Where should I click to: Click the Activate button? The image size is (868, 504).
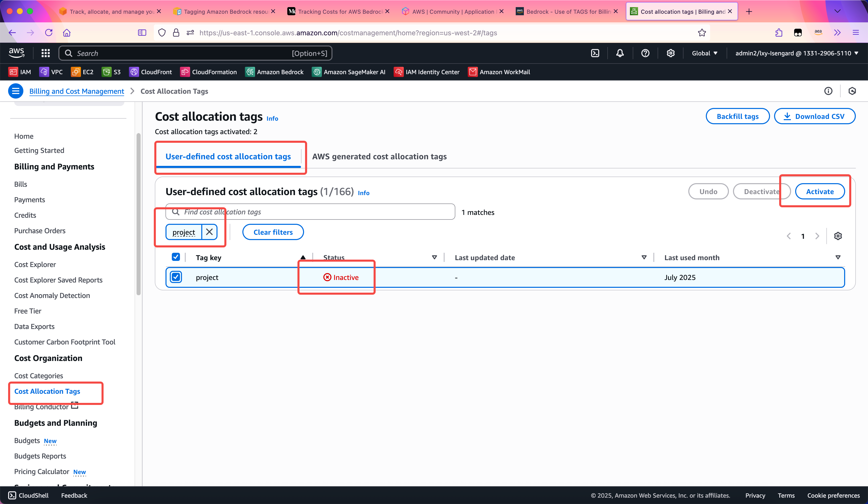click(820, 192)
